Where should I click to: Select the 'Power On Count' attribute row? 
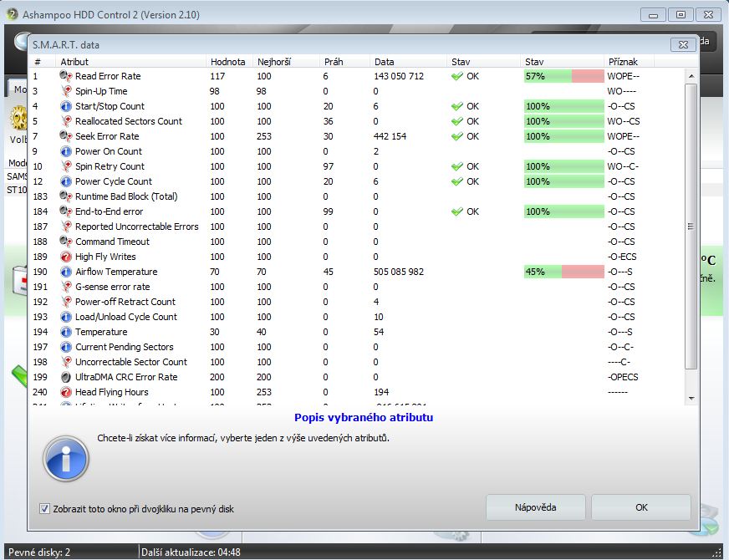(x=357, y=151)
